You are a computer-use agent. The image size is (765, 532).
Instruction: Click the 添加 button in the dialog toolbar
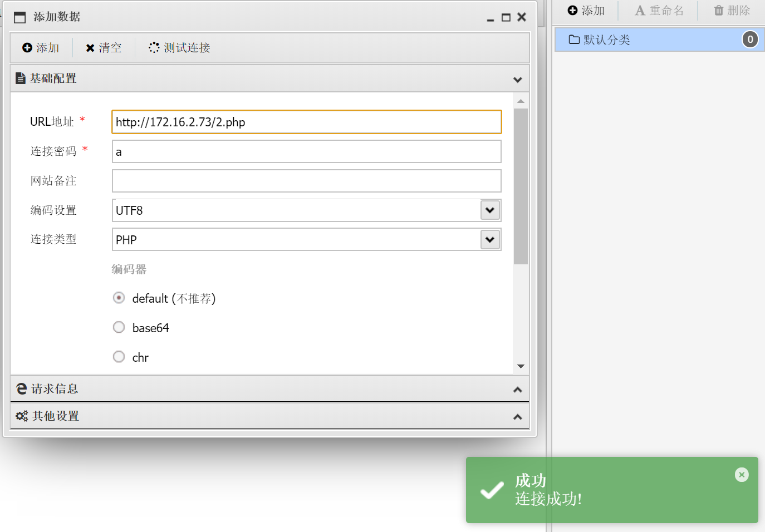tap(41, 48)
